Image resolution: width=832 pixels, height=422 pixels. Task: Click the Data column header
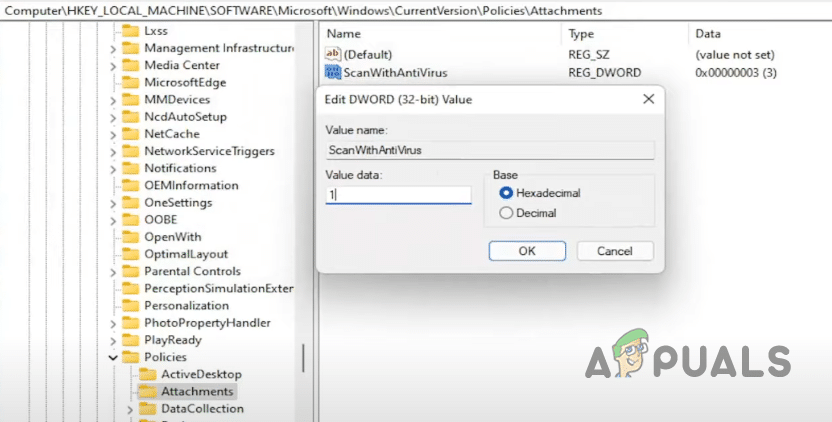click(708, 34)
